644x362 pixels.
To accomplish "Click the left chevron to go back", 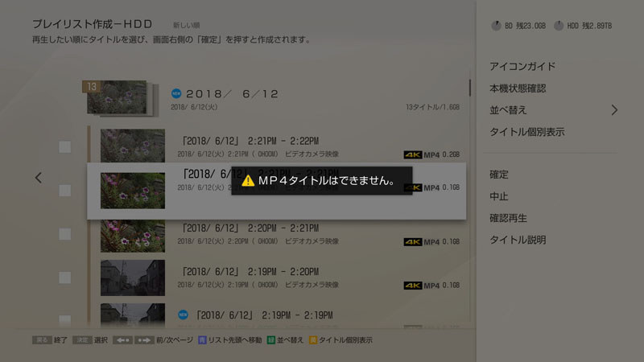I will click(38, 178).
